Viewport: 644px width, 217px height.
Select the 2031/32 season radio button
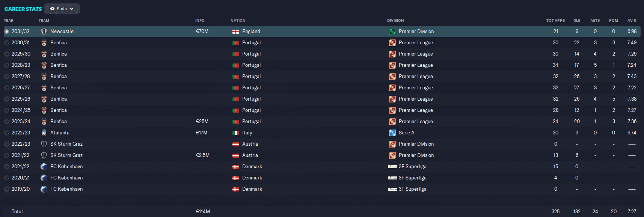[x=7, y=32]
